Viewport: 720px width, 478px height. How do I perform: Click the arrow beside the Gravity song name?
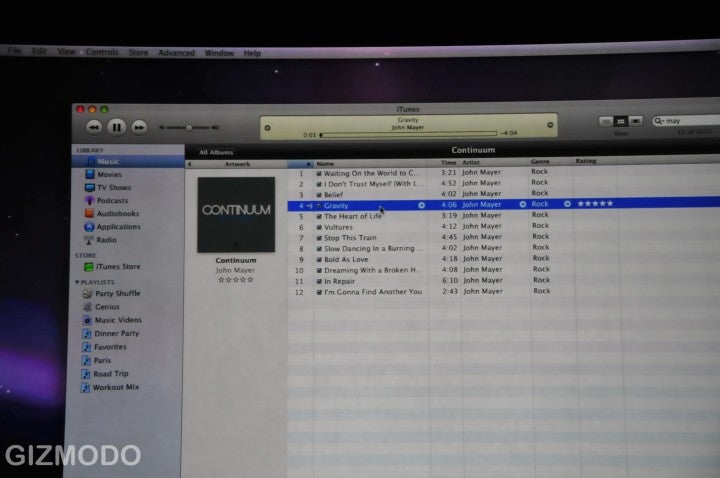pos(421,205)
